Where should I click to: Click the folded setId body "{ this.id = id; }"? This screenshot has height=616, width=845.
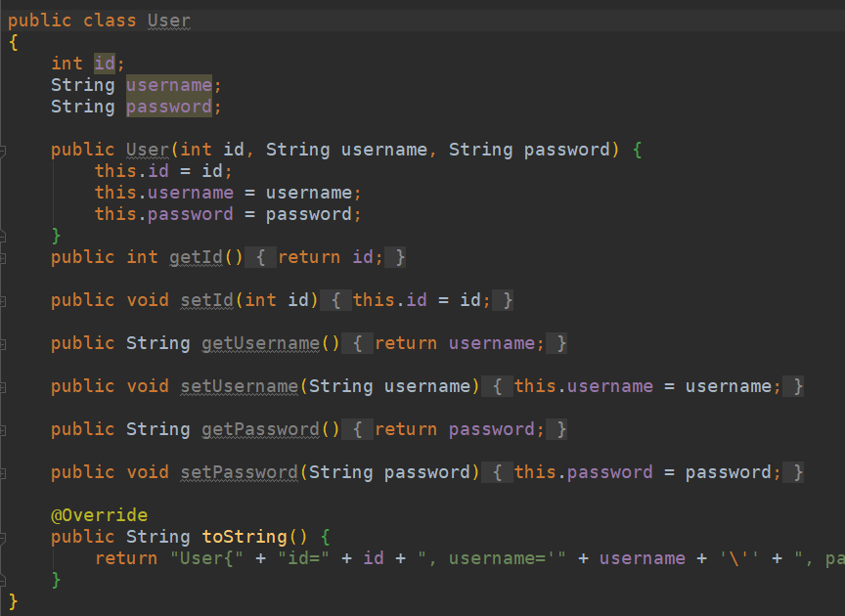pos(422,300)
